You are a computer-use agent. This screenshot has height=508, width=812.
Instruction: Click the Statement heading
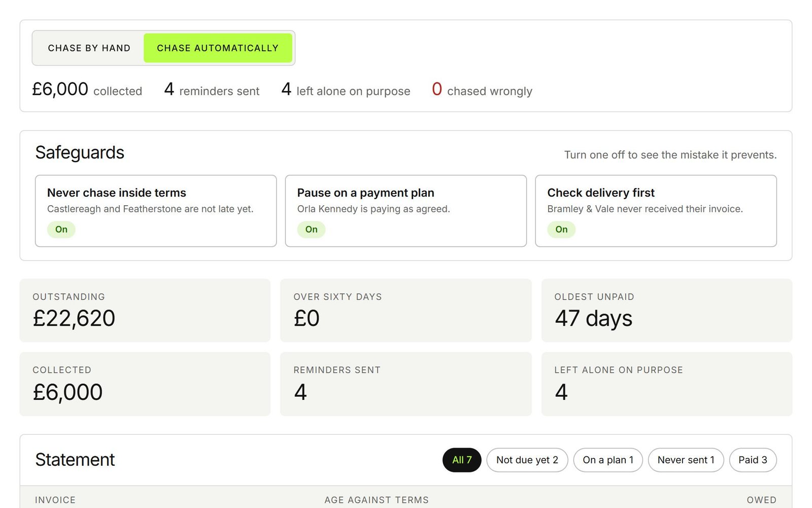pos(75,460)
